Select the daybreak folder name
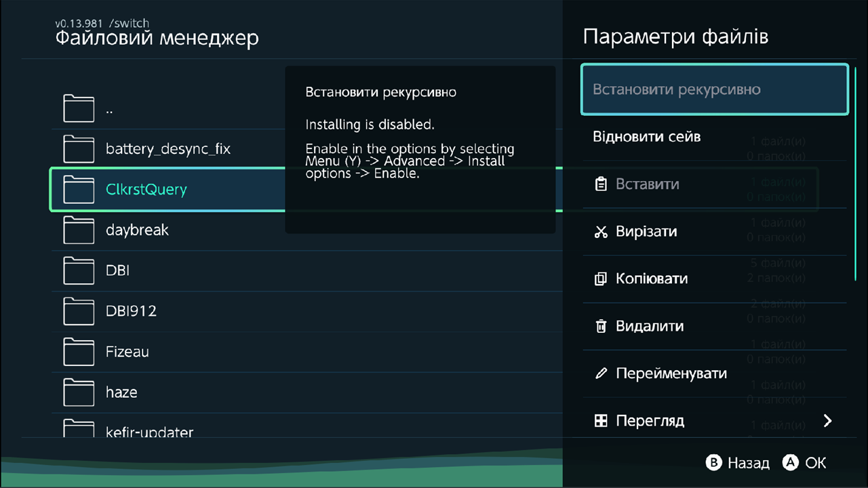Viewport: 868px width, 488px height. coord(137,230)
